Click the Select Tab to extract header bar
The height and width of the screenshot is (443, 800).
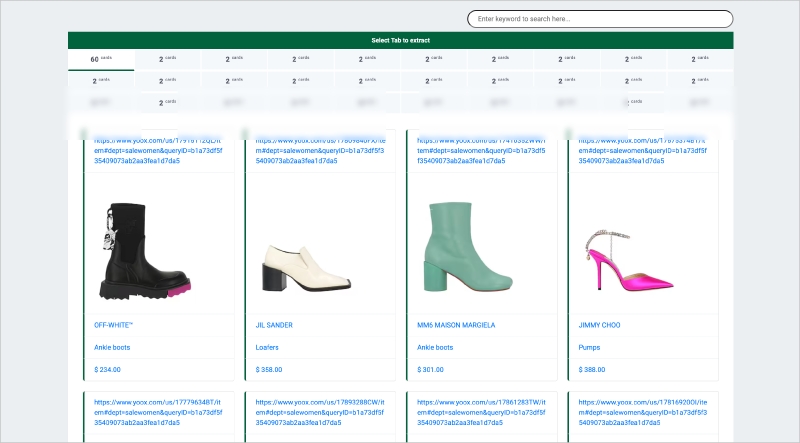point(400,40)
